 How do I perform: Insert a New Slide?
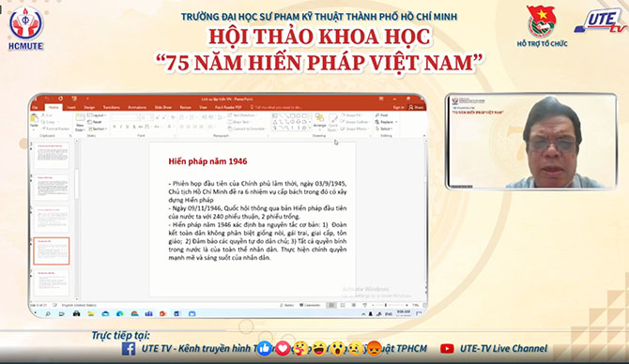tap(80, 121)
